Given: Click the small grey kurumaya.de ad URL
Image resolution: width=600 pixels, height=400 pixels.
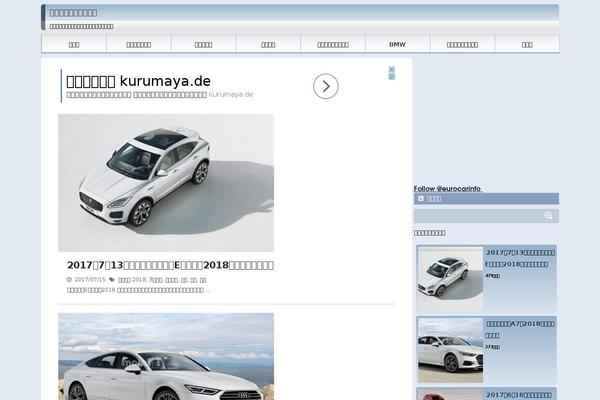Looking at the screenshot, I should tap(231, 95).
